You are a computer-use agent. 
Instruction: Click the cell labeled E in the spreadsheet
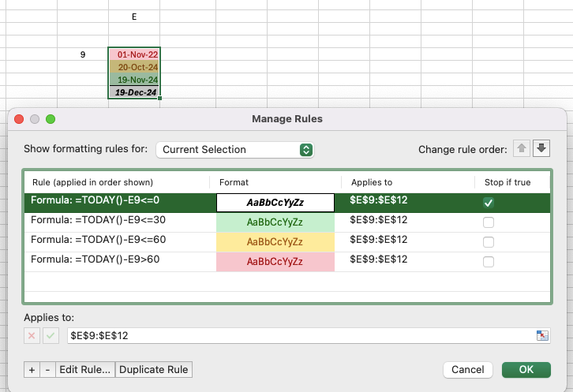pos(134,17)
